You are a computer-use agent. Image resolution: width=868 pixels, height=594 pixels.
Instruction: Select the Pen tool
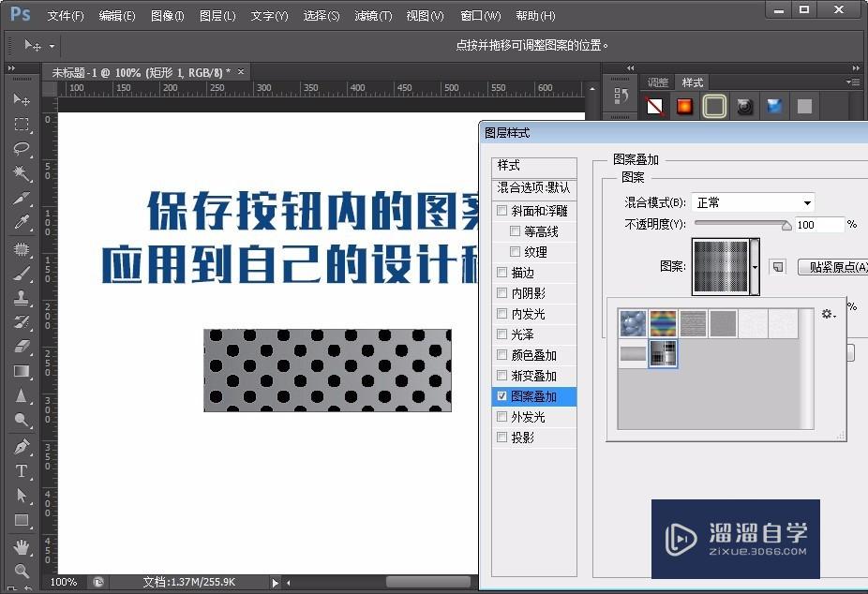point(21,447)
